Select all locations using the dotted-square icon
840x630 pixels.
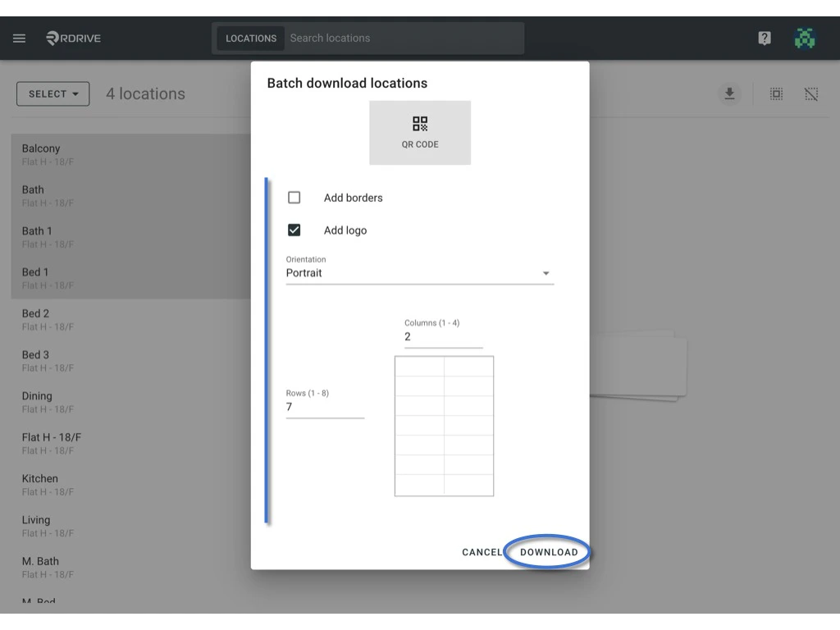[775, 94]
